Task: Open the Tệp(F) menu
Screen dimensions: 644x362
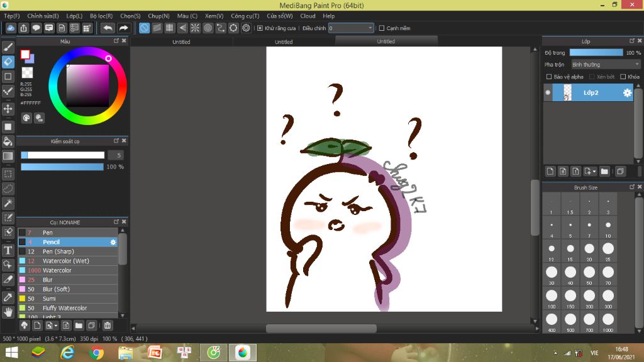Action: [x=12, y=16]
